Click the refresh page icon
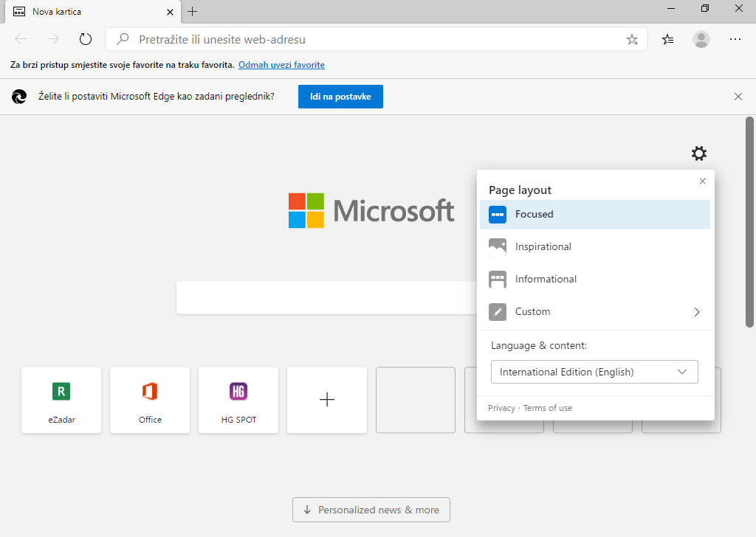The width and height of the screenshot is (756, 537). pos(86,40)
